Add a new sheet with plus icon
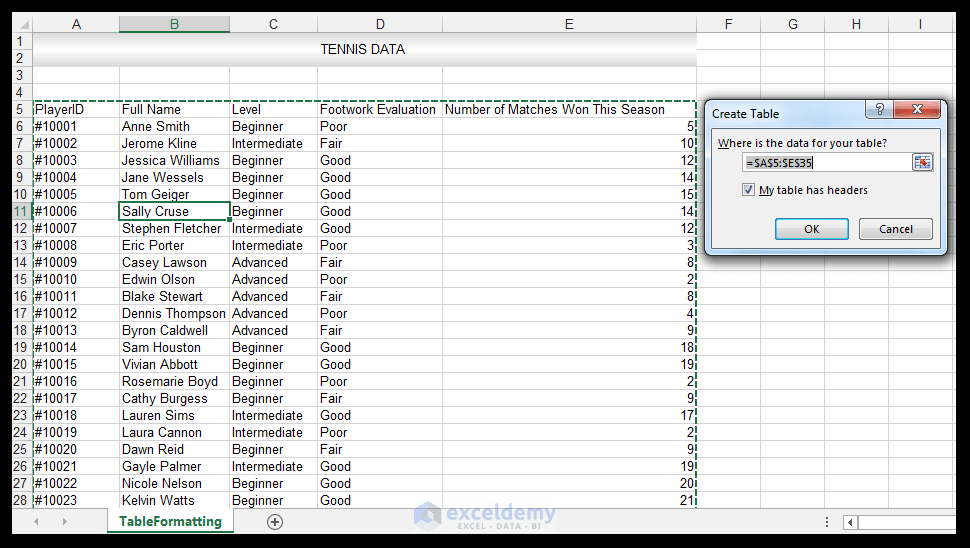Viewport: 970px width, 548px height. 275,521
